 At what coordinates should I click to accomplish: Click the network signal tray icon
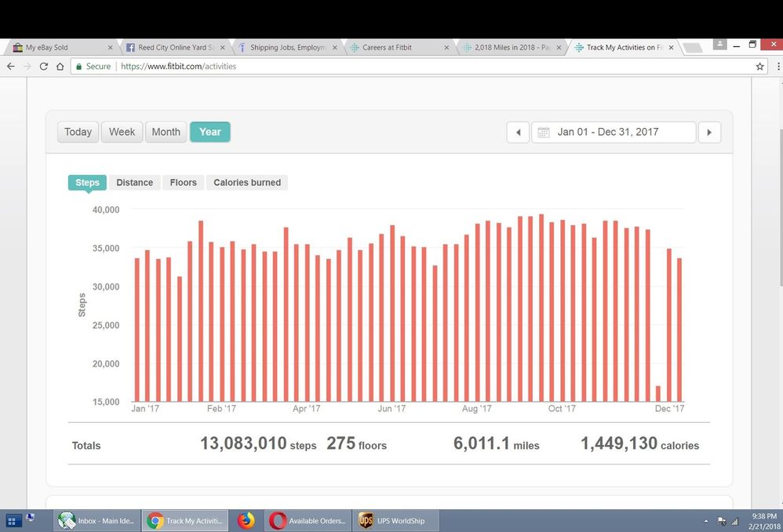734,522
